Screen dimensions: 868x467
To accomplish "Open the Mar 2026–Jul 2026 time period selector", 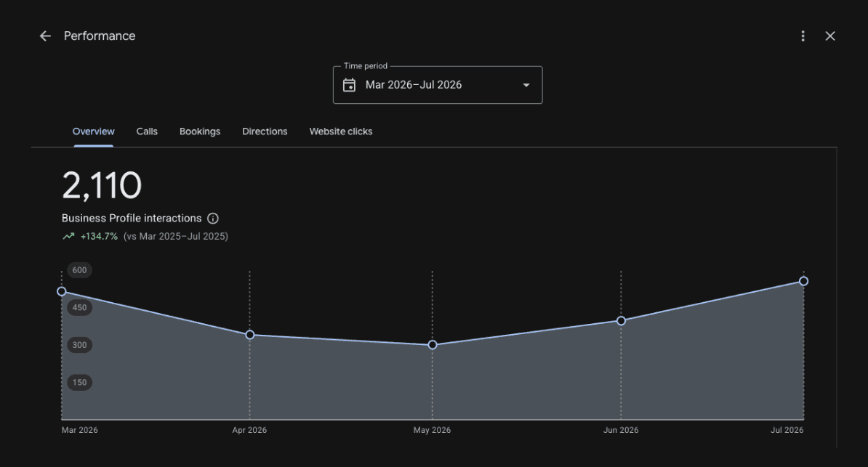I will [438, 85].
